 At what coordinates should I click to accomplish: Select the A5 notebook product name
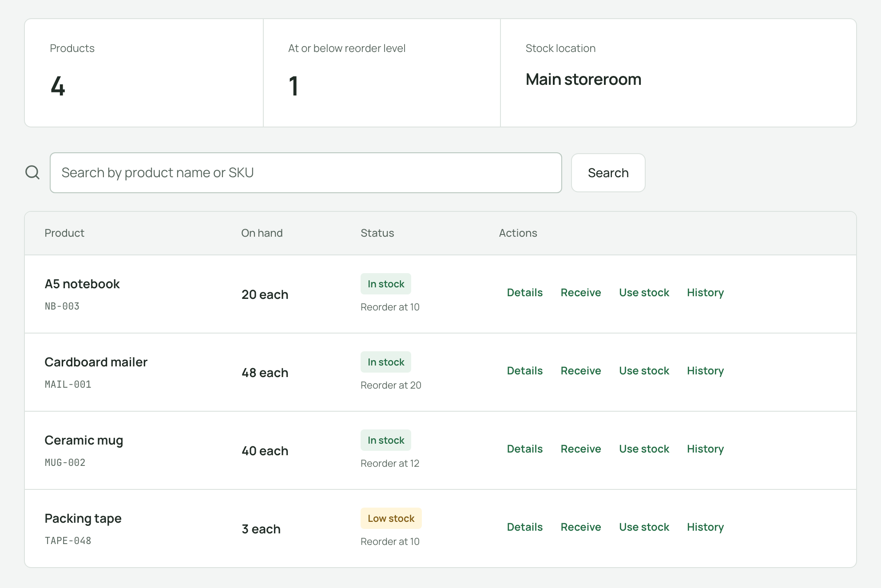(x=82, y=284)
